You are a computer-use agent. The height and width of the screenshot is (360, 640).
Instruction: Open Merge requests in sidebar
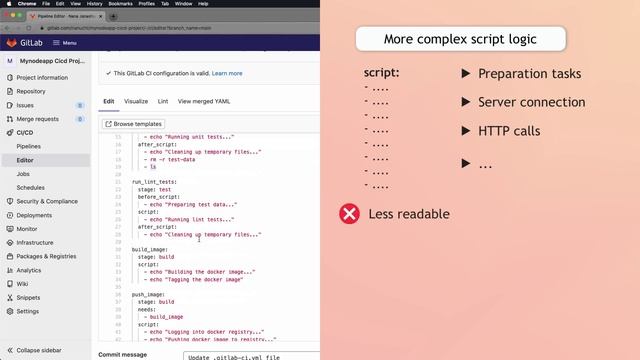click(x=38, y=119)
